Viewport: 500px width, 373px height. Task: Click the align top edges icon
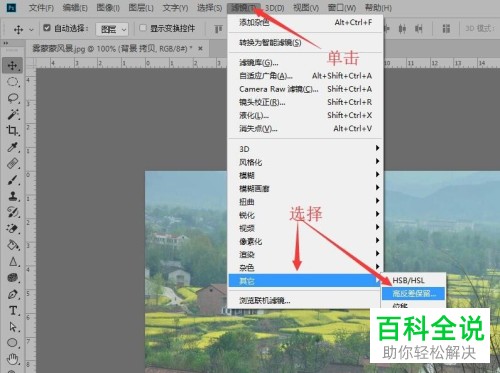(x=218, y=29)
